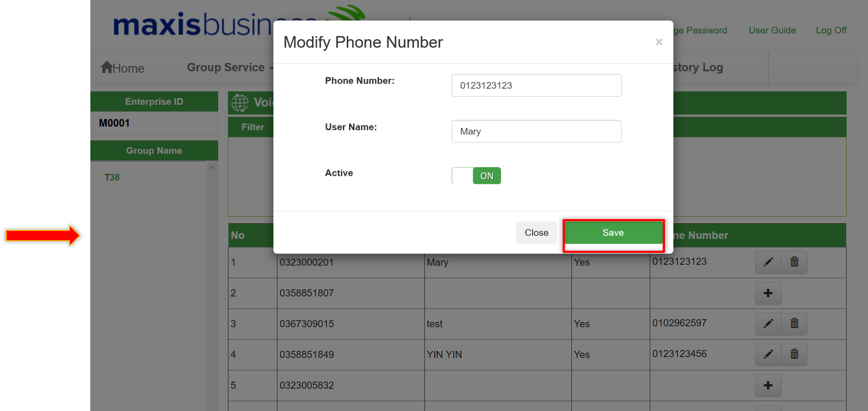Toggle the Active ON switch
This screenshot has height=411, width=868.
coord(476,175)
